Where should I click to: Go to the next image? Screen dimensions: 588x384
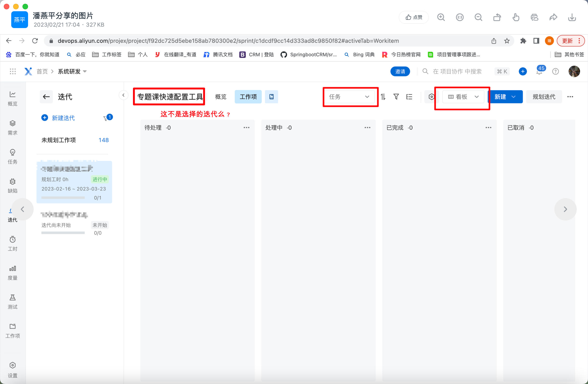pos(565,209)
